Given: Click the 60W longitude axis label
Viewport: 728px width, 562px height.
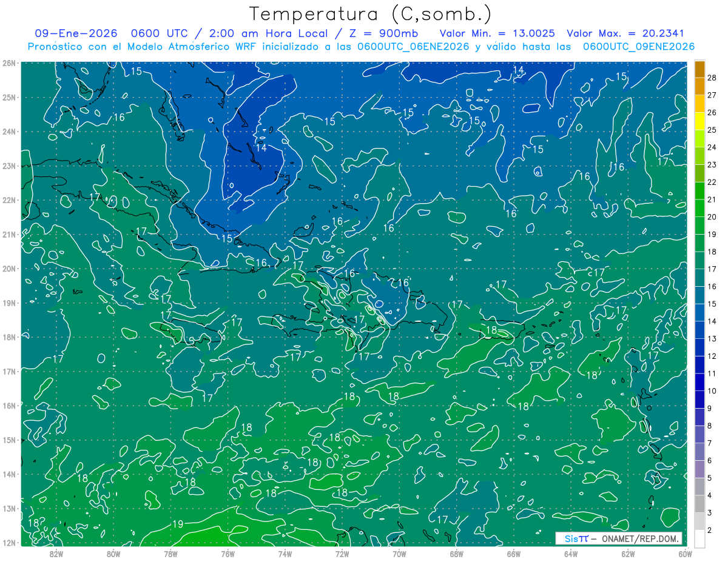Looking at the screenshot, I should tap(684, 554).
